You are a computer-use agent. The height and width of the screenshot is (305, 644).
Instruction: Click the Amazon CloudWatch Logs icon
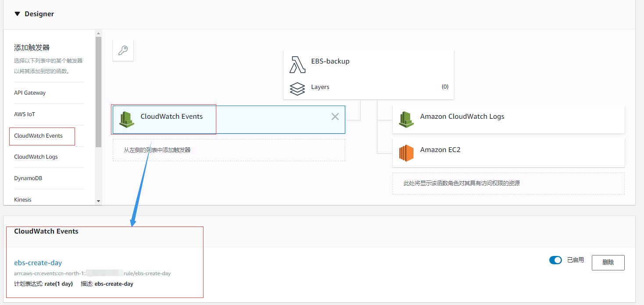tap(406, 119)
